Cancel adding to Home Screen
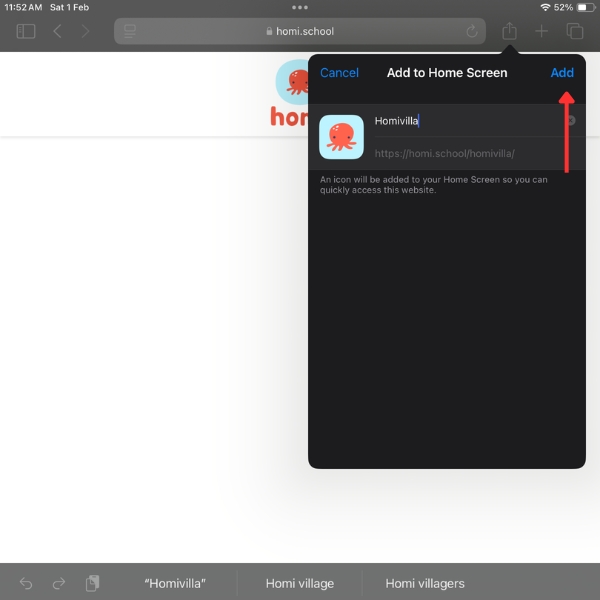 (339, 73)
